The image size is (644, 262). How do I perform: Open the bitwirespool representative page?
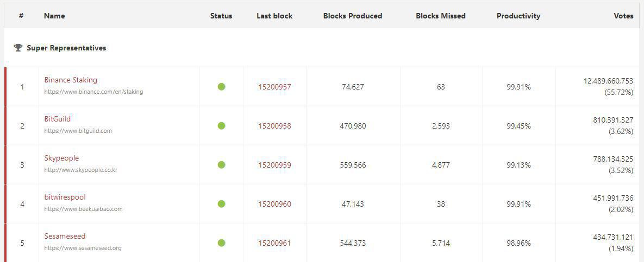click(65, 197)
